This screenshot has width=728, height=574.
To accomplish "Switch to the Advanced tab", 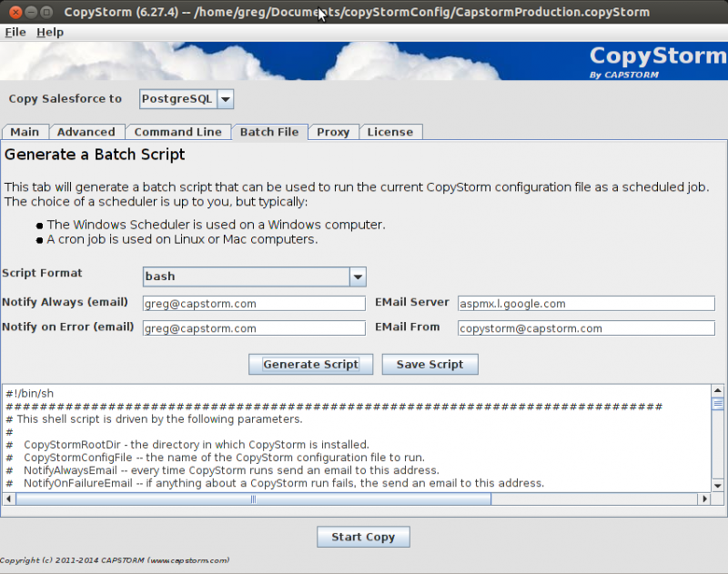I will click(86, 132).
